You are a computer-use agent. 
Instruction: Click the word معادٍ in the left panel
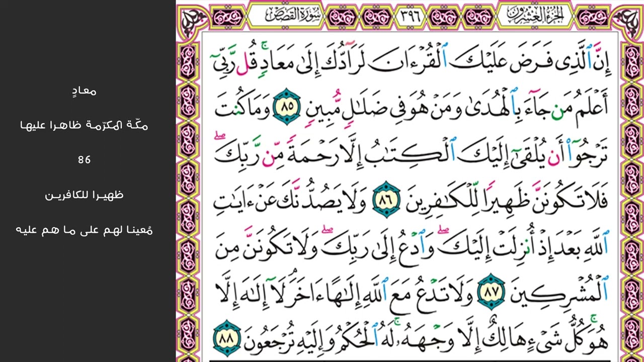coord(84,92)
